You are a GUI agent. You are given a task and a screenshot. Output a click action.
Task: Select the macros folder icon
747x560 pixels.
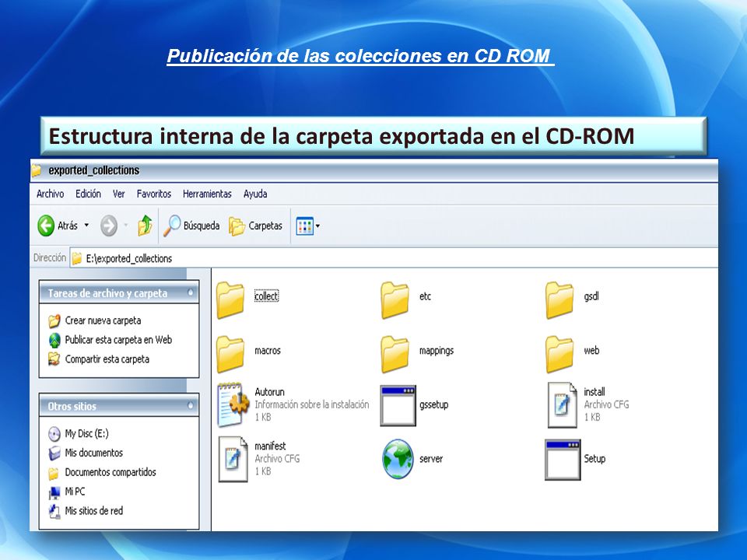230,354
